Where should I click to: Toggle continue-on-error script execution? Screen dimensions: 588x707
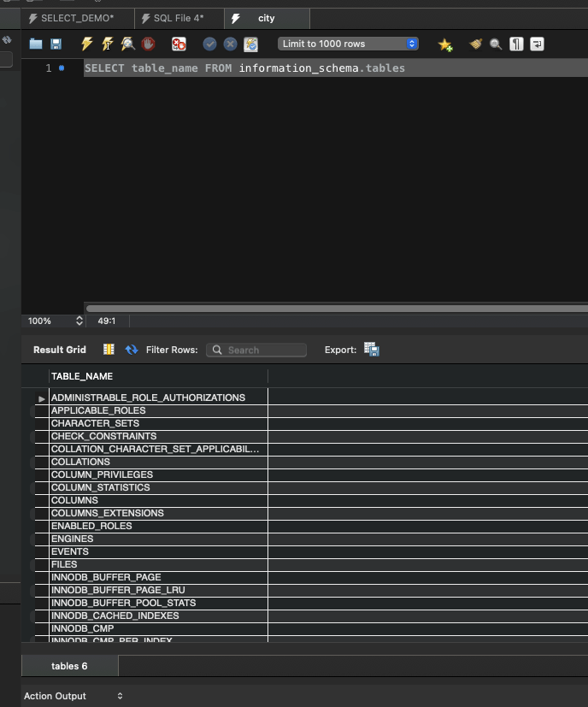coord(179,44)
